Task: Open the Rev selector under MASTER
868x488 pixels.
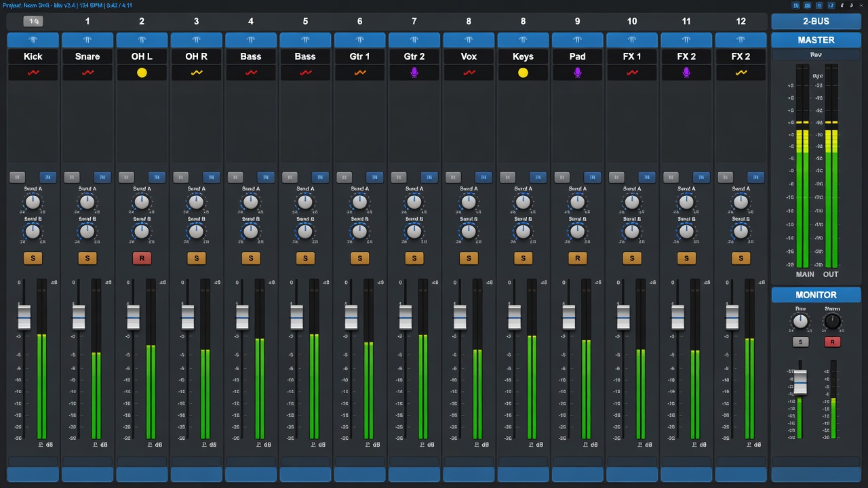Action: (x=816, y=55)
